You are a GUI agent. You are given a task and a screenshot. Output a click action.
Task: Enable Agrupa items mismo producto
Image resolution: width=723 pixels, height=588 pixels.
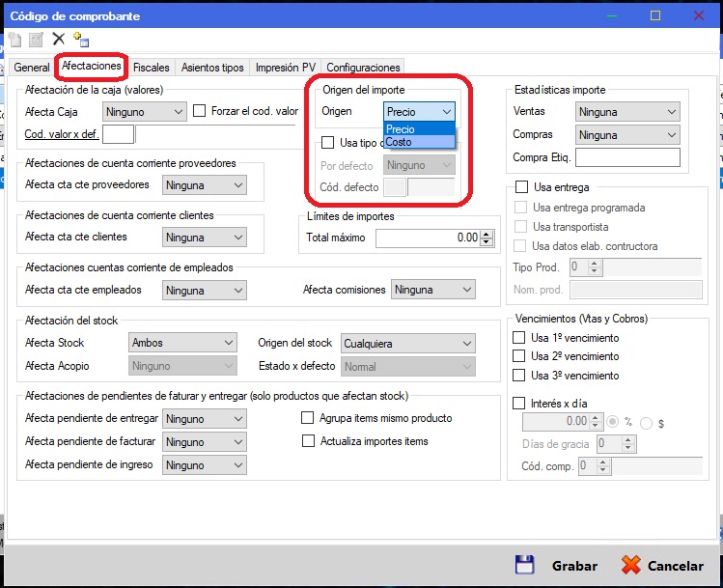[309, 418]
